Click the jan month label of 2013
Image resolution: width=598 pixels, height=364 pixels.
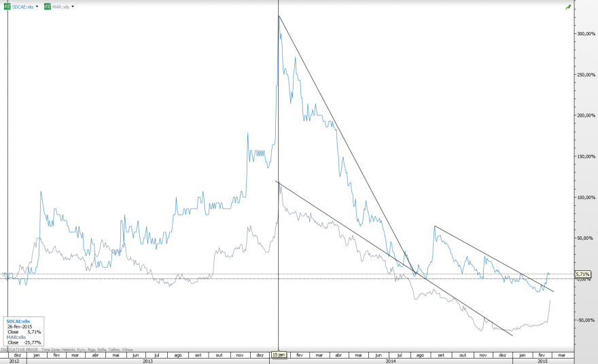[x=37, y=355]
